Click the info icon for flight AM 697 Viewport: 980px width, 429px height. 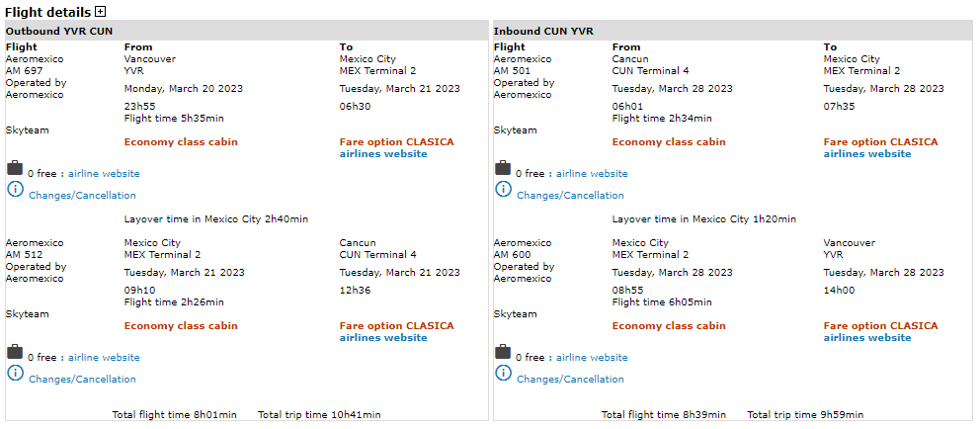15,189
